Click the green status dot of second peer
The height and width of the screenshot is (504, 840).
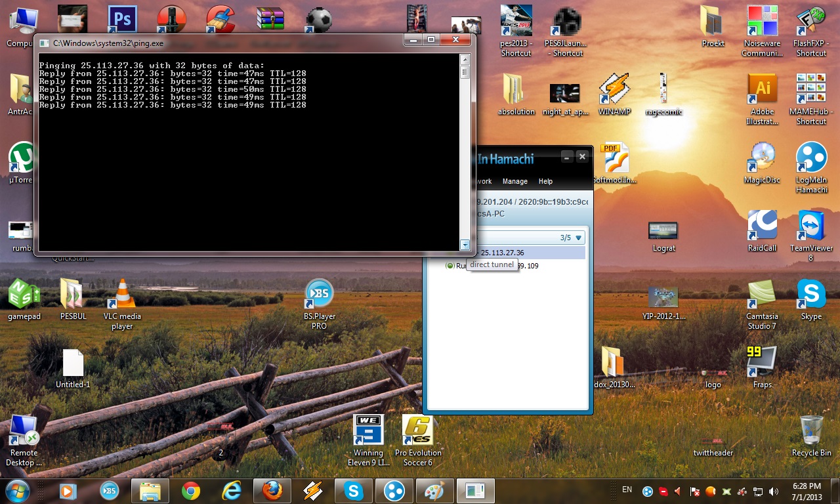pyautogui.click(x=450, y=266)
